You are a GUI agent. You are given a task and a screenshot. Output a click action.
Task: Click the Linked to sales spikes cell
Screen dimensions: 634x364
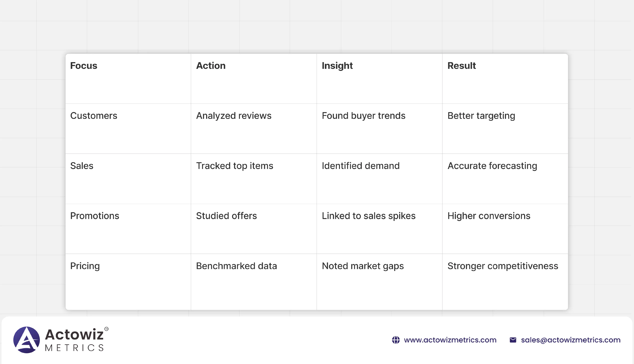pyautogui.click(x=368, y=216)
